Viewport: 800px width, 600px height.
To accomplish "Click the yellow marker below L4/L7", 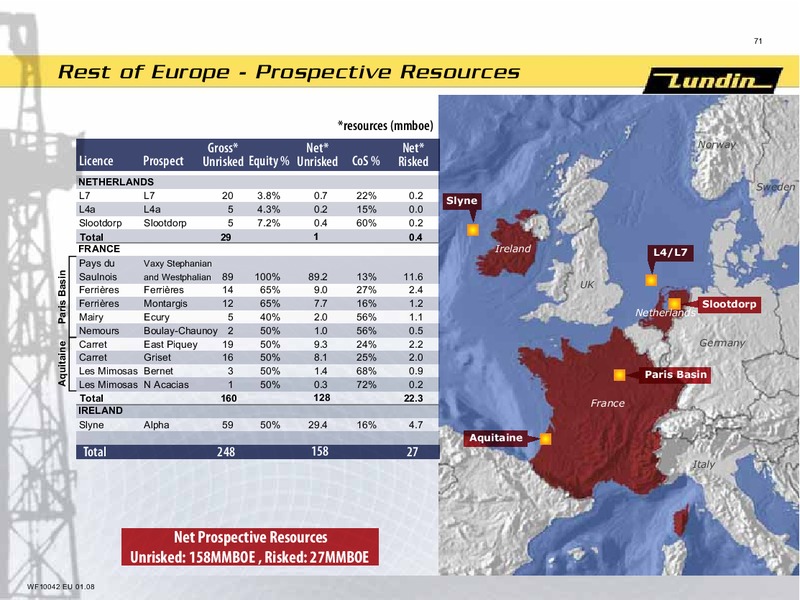I will coord(651,280).
